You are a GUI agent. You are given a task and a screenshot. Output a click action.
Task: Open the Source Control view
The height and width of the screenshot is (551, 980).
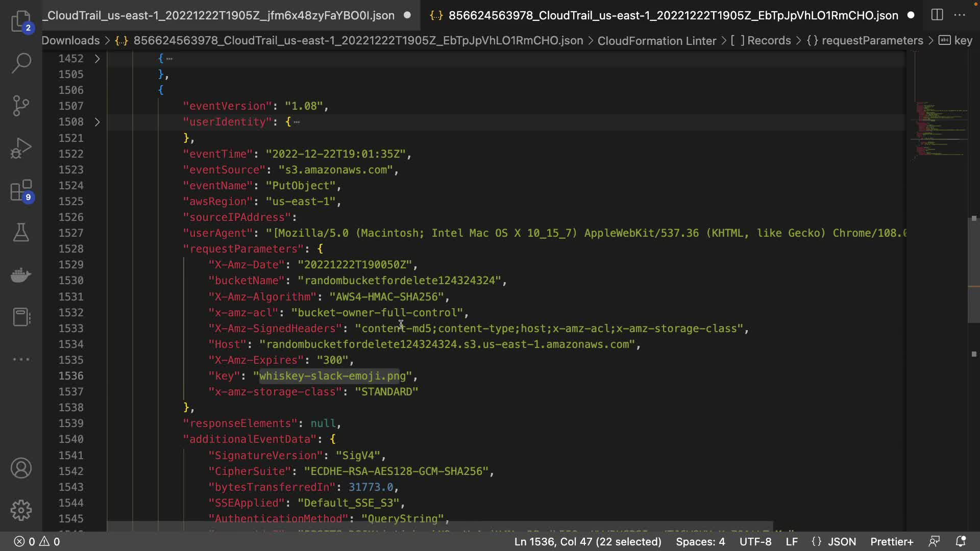(x=21, y=106)
